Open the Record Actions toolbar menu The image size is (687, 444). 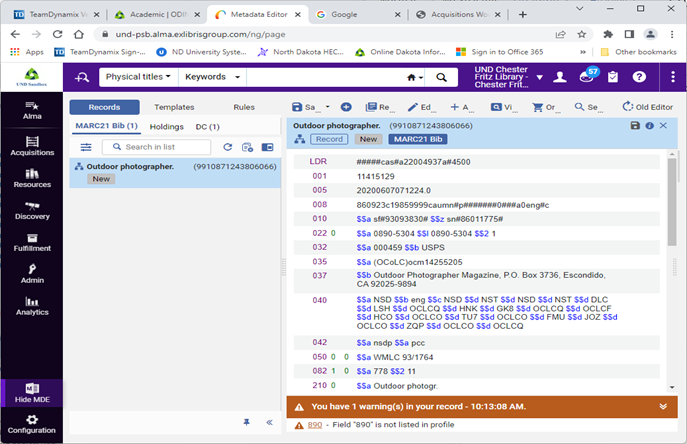coord(378,107)
